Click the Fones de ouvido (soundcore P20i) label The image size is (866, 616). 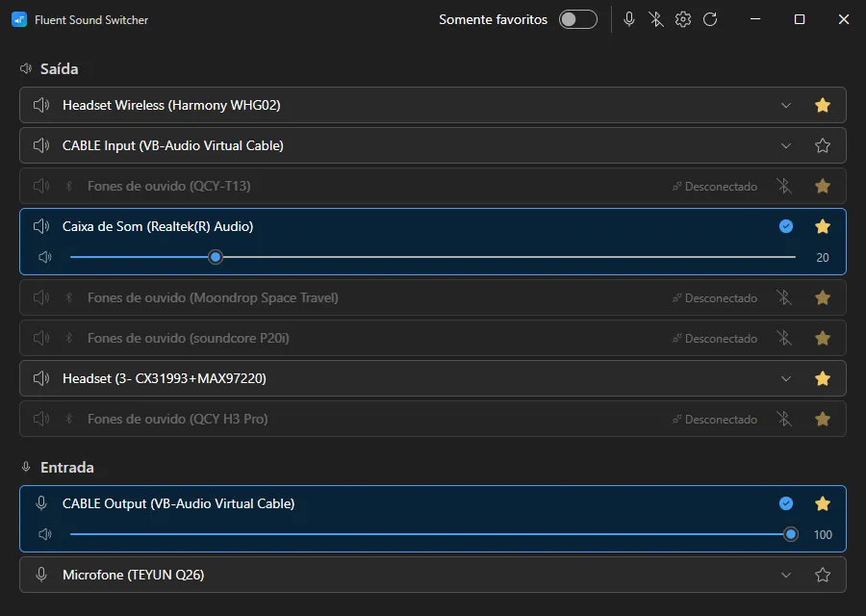(x=189, y=338)
